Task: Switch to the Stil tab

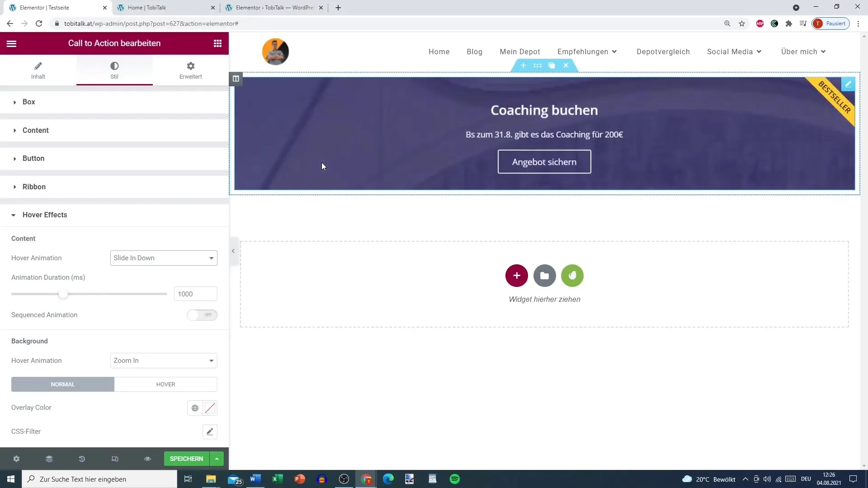Action: coord(114,70)
